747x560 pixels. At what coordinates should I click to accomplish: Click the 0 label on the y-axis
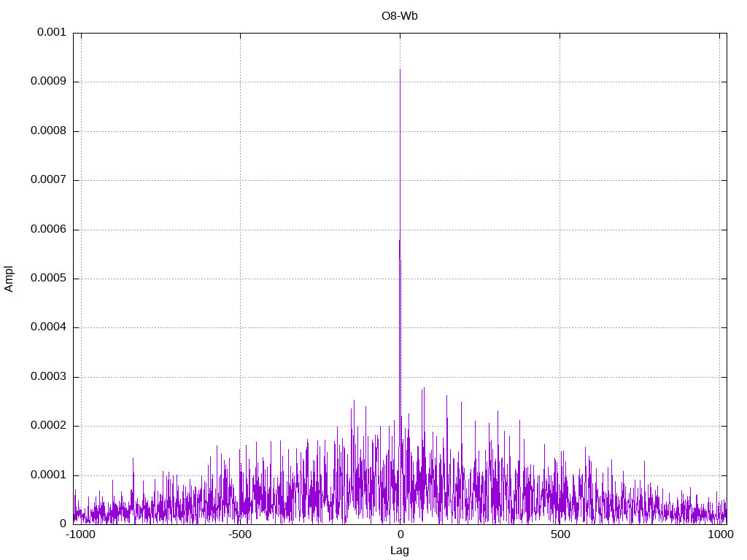pyautogui.click(x=63, y=524)
